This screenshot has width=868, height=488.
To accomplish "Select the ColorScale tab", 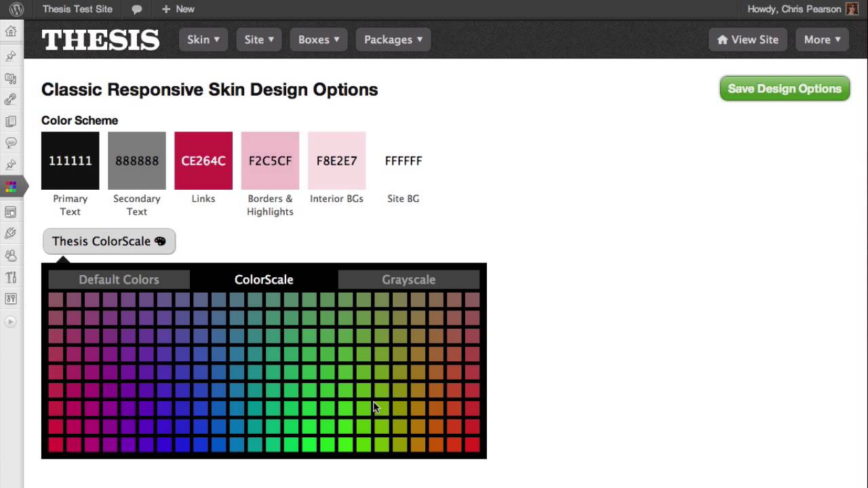I will (x=264, y=279).
